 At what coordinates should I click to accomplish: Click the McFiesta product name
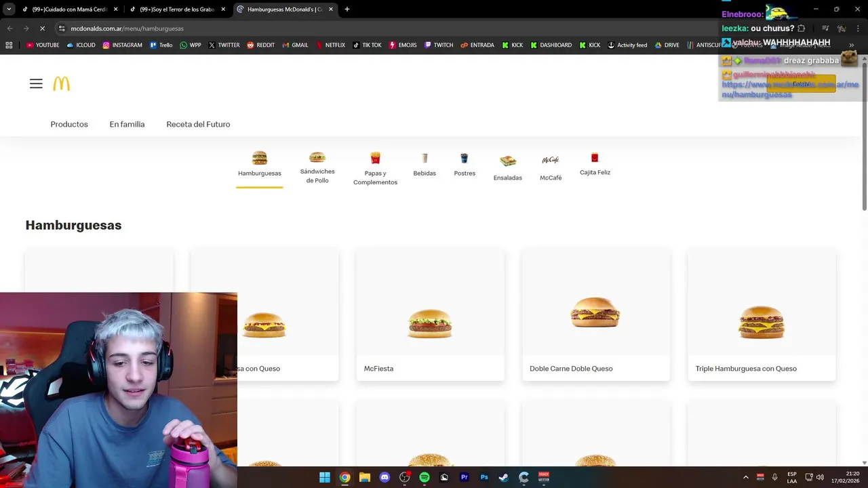pyautogui.click(x=378, y=369)
